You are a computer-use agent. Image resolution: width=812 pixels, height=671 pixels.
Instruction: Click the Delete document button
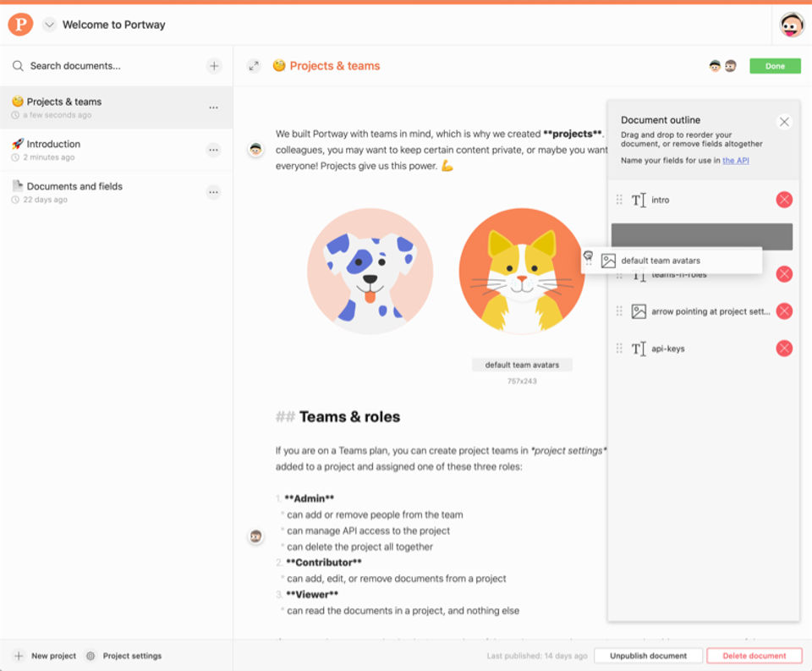754,656
